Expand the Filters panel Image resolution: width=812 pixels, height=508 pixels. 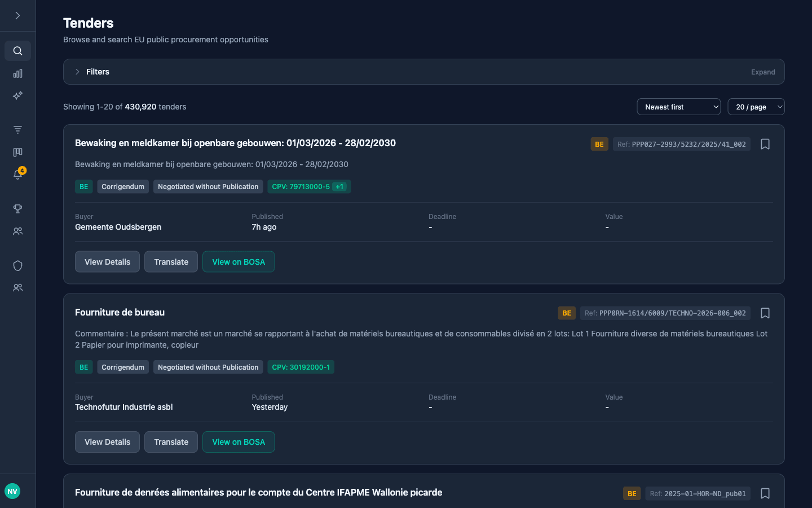point(763,72)
